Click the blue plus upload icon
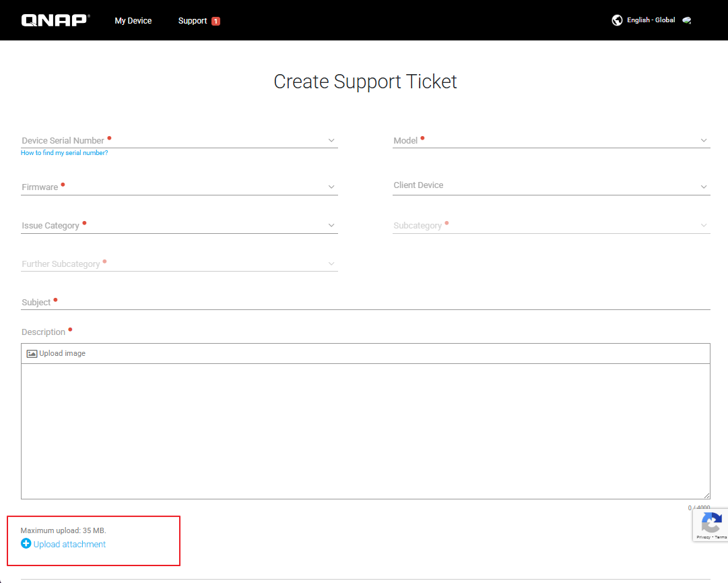728x583 pixels. tap(26, 543)
